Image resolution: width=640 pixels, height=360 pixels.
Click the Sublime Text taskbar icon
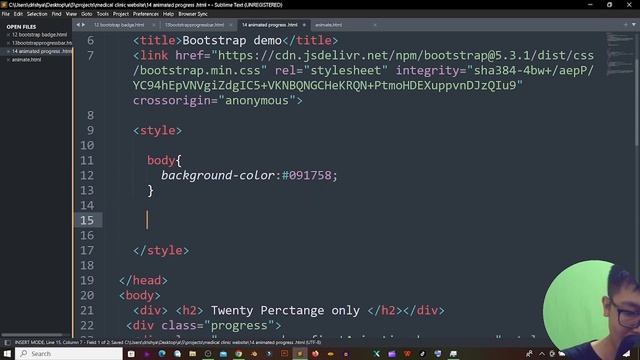[300, 353]
